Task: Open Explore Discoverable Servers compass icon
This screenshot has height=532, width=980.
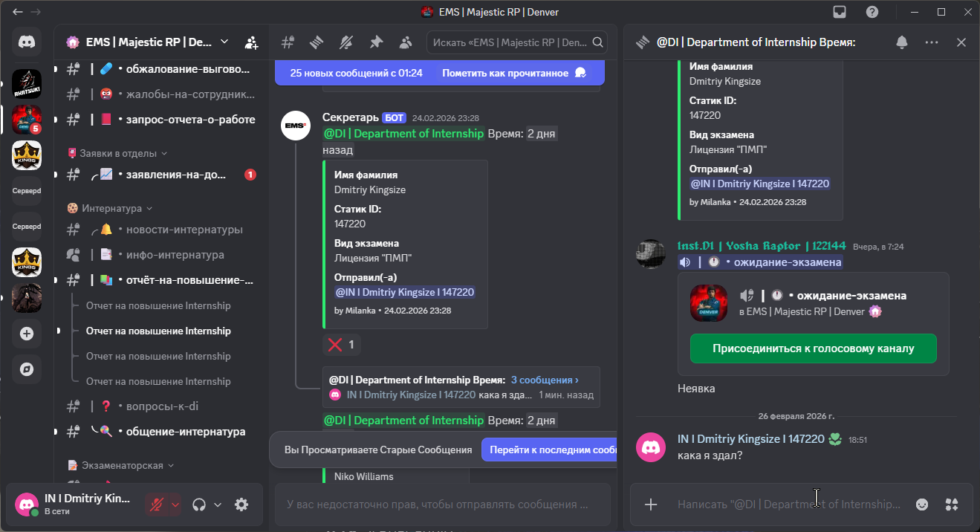Action: 27,369
